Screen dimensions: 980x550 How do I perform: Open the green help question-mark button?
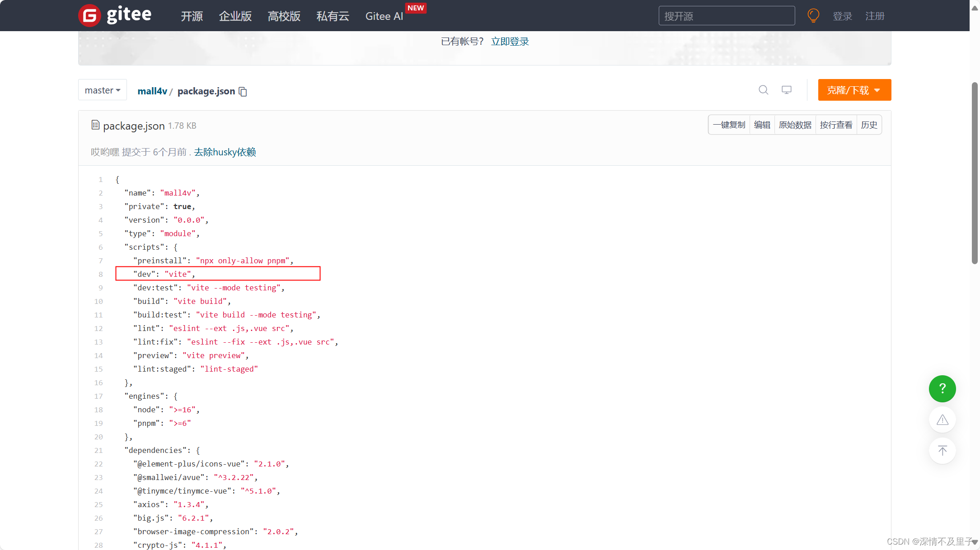942,388
